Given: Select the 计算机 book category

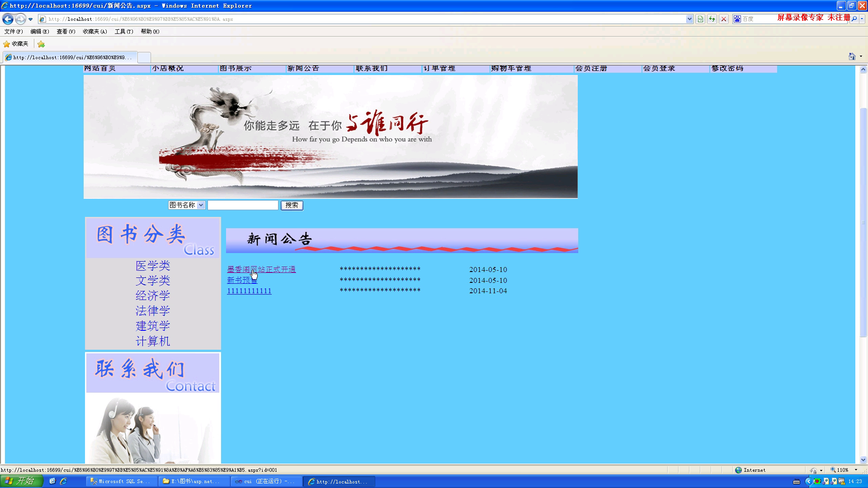Looking at the screenshot, I should [153, 341].
